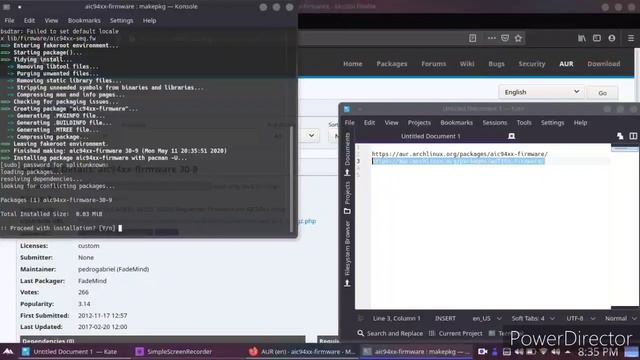
Task: Open maintainer pedrogabriel (FadeMind) link
Action: point(113,269)
